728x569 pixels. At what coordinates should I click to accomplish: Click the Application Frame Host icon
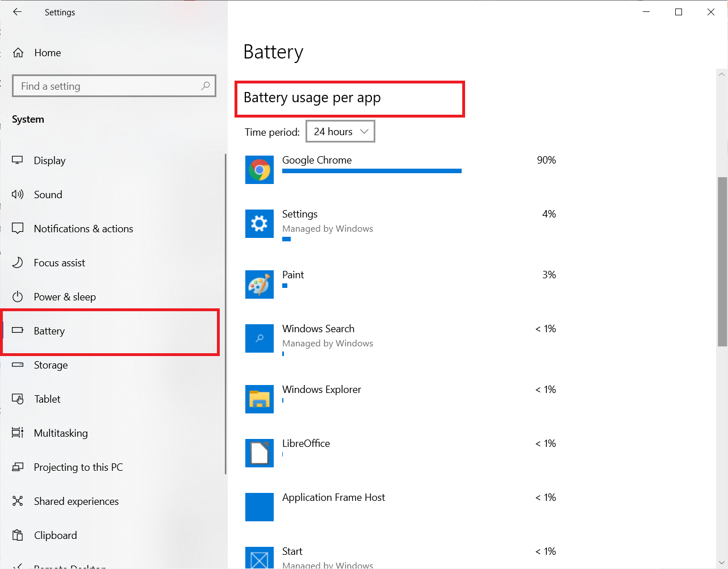[260, 507]
